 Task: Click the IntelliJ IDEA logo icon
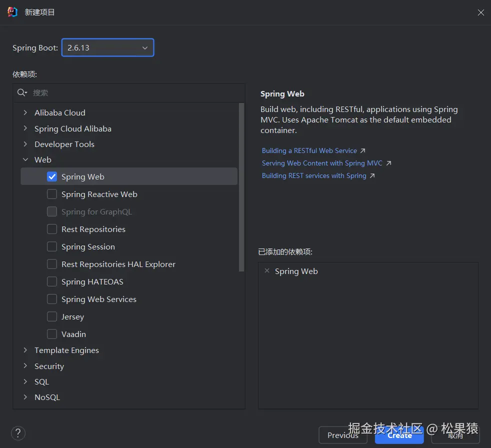click(12, 12)
